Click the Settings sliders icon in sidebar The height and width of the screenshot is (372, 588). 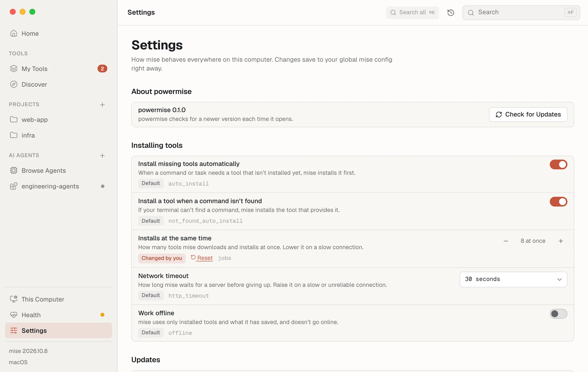pos(14,330)
